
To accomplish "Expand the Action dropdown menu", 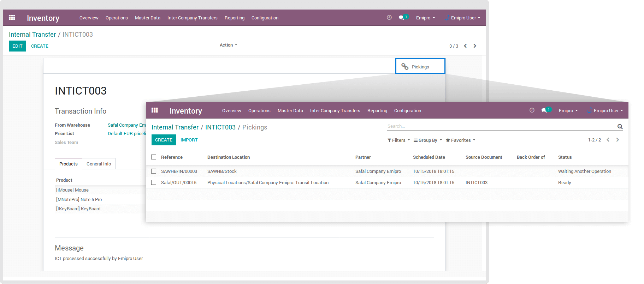I will pos(228,45).
